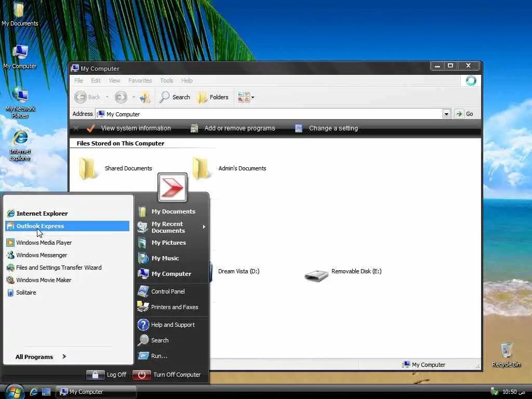Open the View menu
532x399 pixels.
(x=114, y=81)
